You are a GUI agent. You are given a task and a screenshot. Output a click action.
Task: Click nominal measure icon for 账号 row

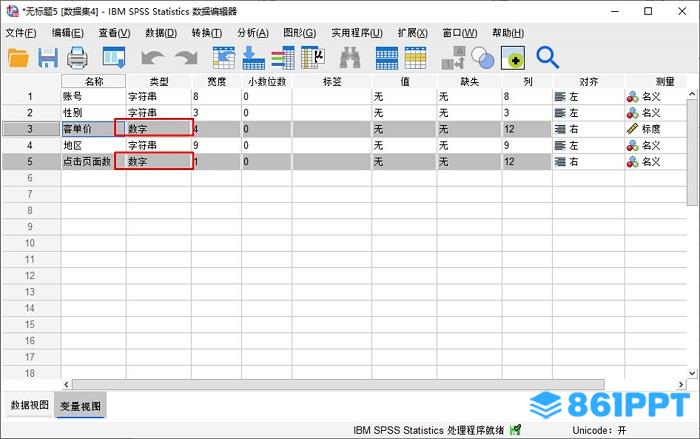coord(633,96)
